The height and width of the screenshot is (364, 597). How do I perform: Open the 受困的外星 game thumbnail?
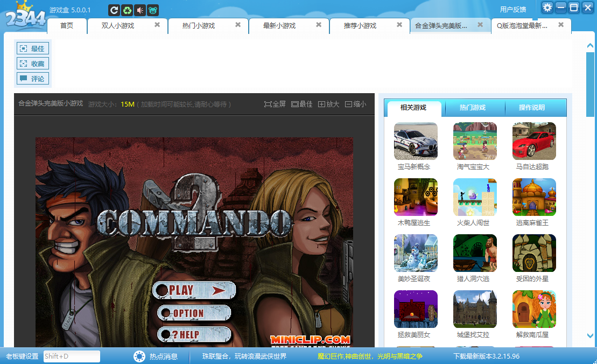[x=534, y=253]
